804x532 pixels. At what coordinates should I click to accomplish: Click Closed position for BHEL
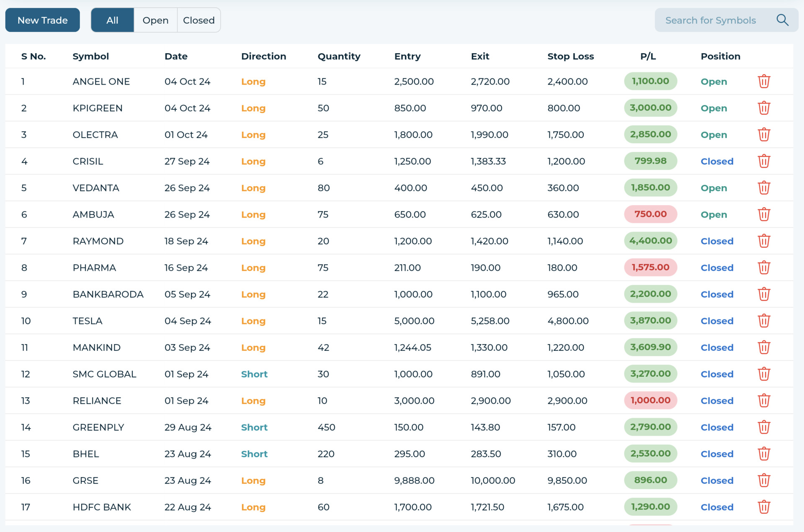point(717,454)
